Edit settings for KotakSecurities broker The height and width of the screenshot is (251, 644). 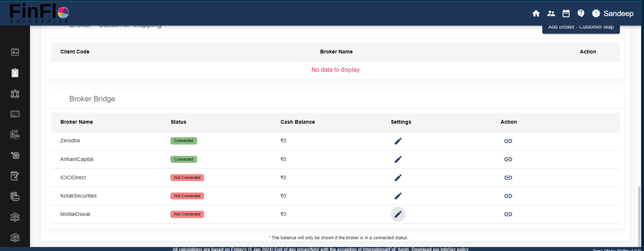point(398,196)
